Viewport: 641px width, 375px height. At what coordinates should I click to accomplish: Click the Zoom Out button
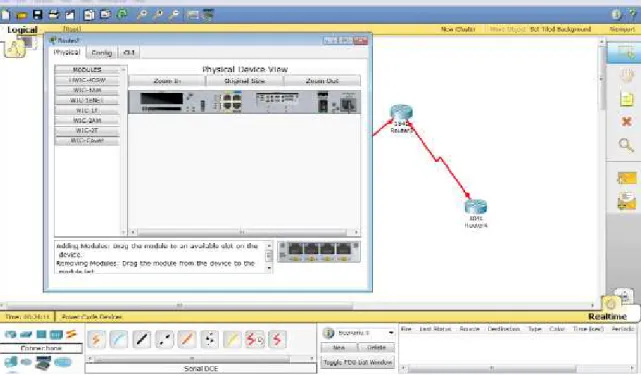322,81
